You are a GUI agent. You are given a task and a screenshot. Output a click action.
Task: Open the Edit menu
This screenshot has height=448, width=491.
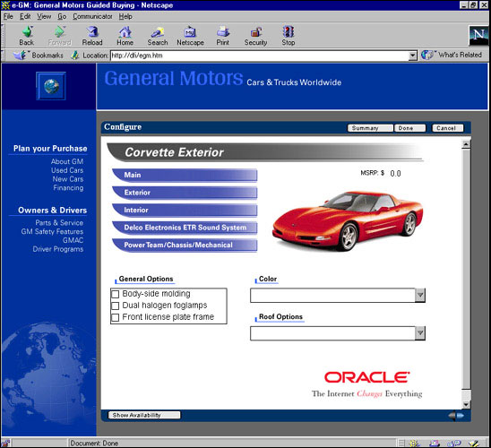tap(25, 16)
